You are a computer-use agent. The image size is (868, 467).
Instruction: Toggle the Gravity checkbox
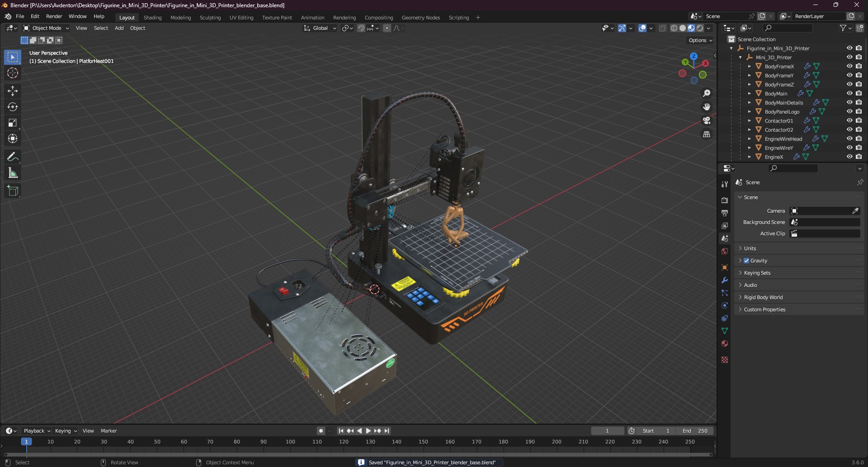(x=746, y=261)
